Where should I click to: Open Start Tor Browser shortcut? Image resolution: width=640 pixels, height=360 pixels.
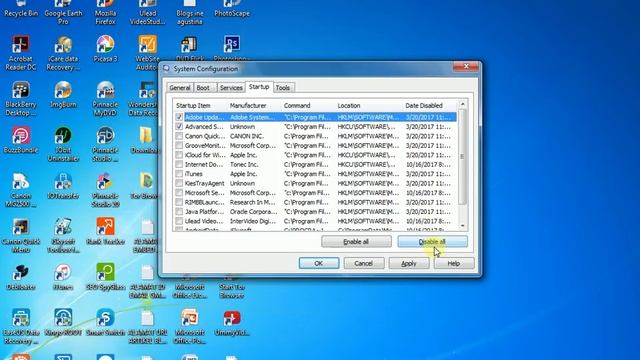click(232, 286)
